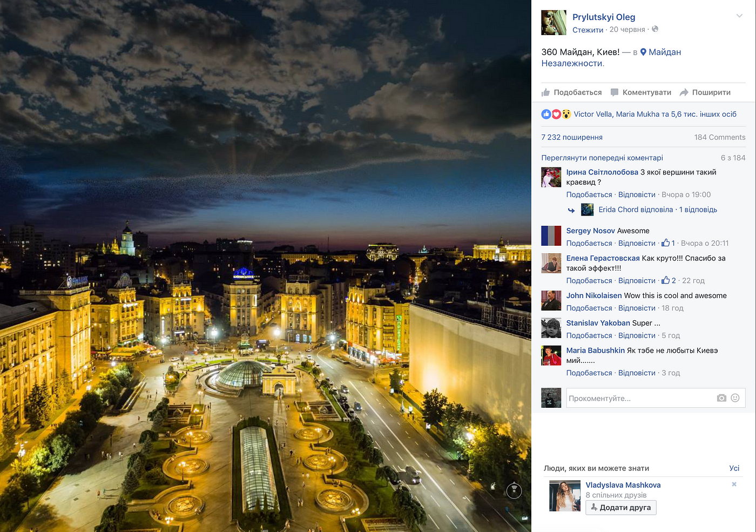Open Sergey Nosov profile link

point(591,231)
